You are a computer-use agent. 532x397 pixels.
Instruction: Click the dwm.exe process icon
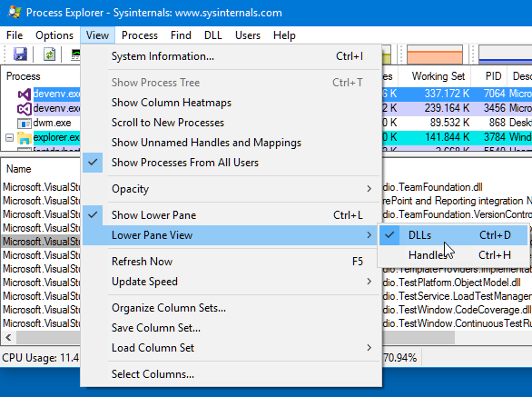25,123
